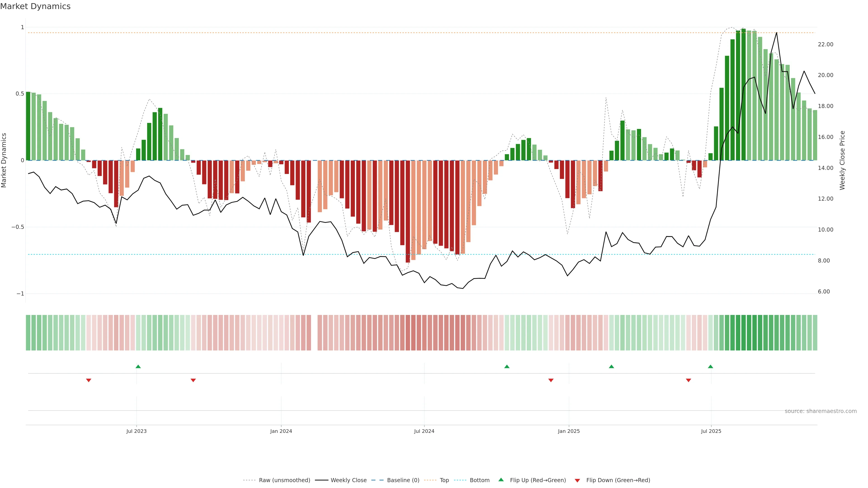Click the Jan 2024 x-axis label

[x=281, y=431]
